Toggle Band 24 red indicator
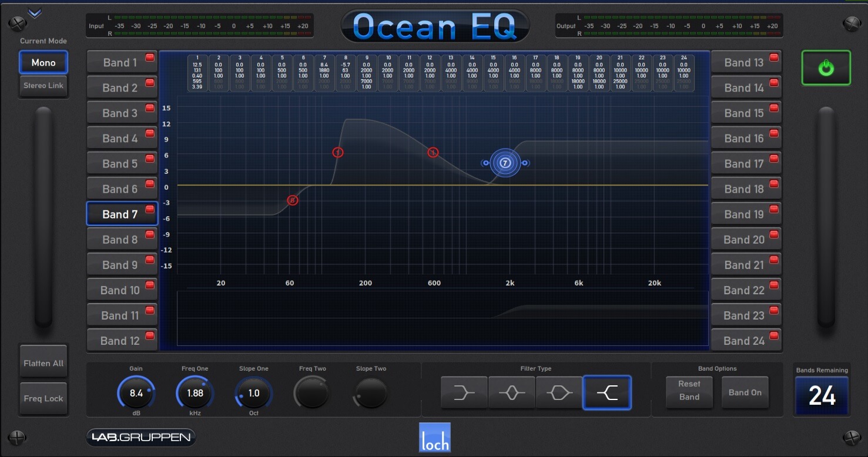868x457 pixels. click(773, 335)
